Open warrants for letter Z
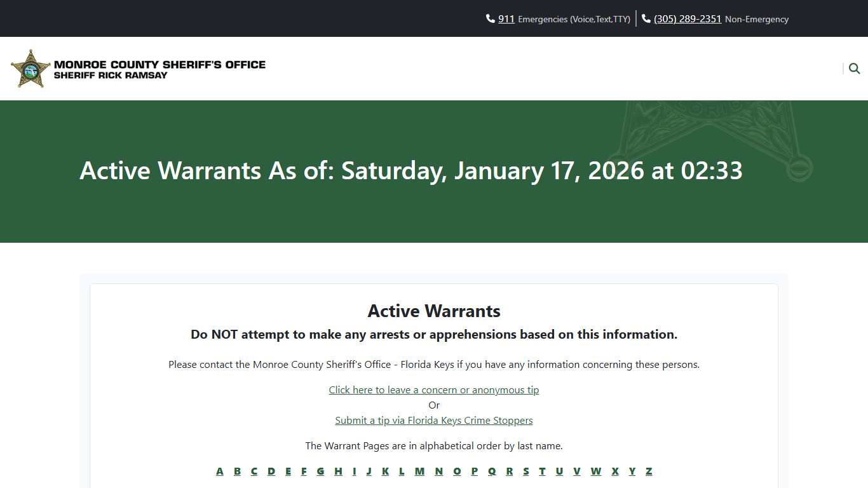This screenshot has height=488, width=868. point(649,471)
